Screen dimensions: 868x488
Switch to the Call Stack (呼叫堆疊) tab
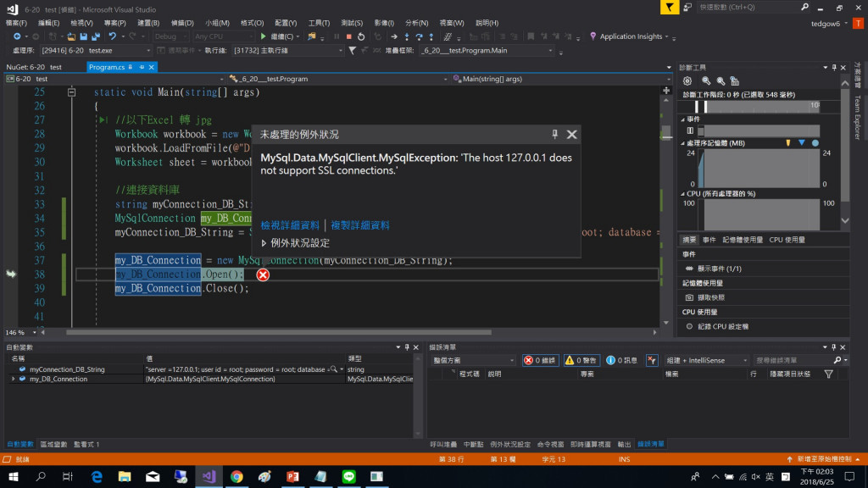(x=443, y=444)
